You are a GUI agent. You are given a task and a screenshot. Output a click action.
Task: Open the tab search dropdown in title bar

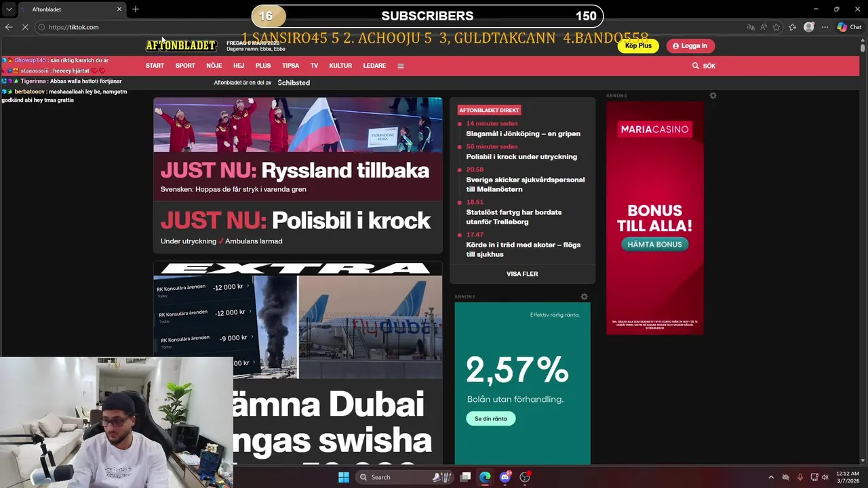(8, 9)
